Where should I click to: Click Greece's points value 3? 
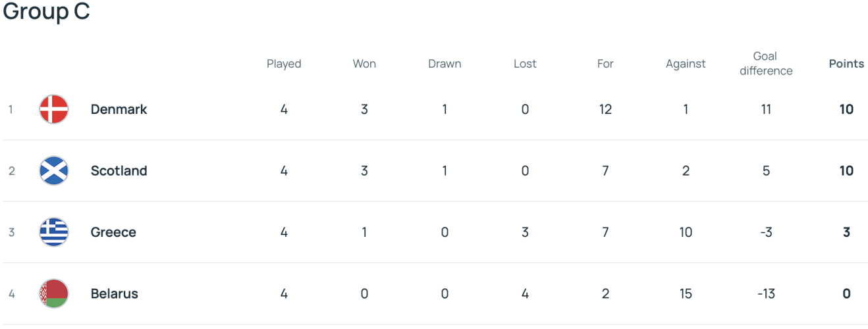pos(846,232)
